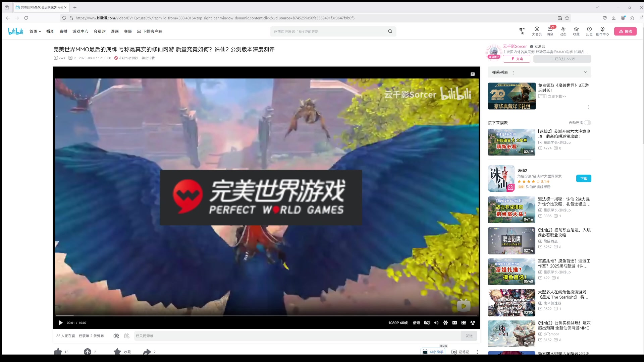Click the pink 投稿 upload button
Screen dimensions: 644x362
pyautogui.click(x=625, y=31)
